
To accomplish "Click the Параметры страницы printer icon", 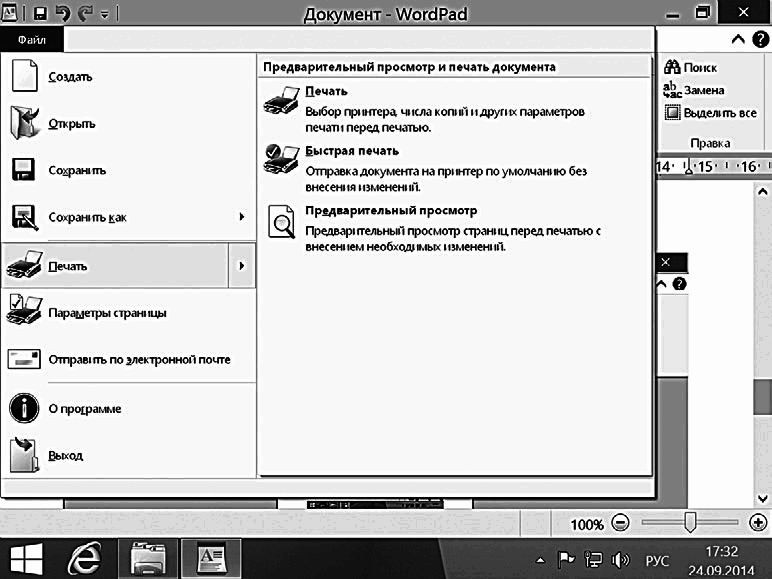I will [x=25, y=310].
